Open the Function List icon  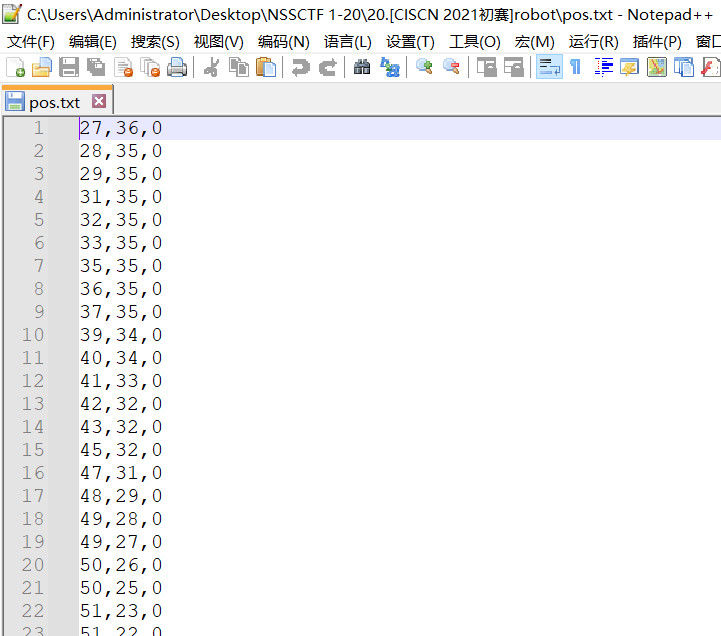point(710,68)
